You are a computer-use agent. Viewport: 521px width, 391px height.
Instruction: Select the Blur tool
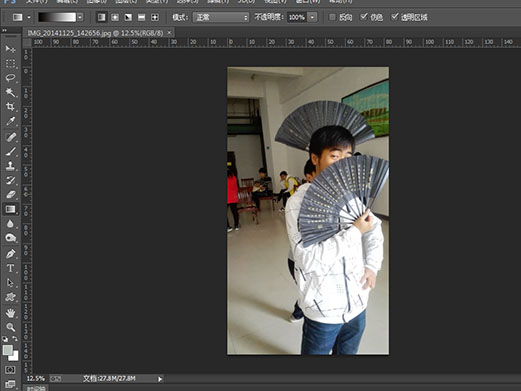point(10,223)
